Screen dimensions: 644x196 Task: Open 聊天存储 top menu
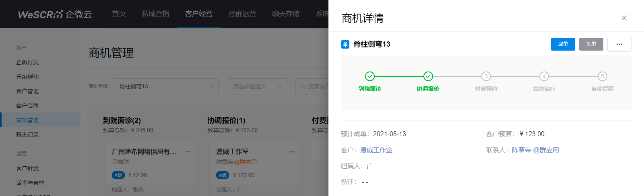click(x=286, y=14)
